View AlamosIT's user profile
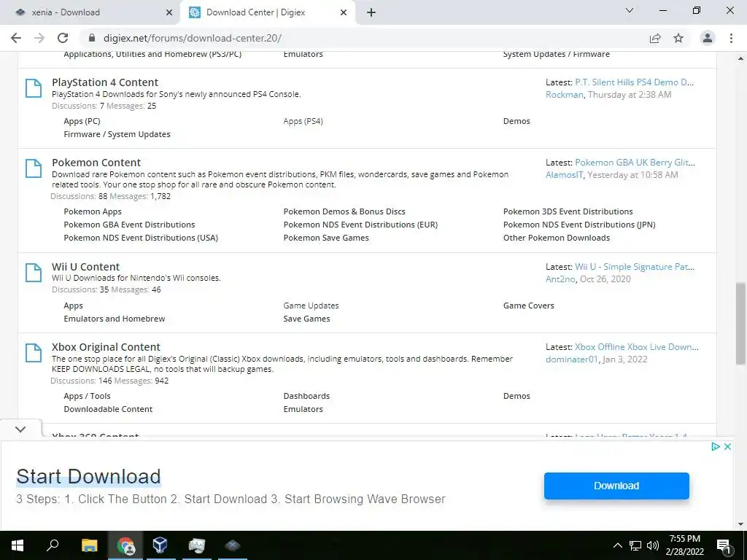 coord(565,175)
